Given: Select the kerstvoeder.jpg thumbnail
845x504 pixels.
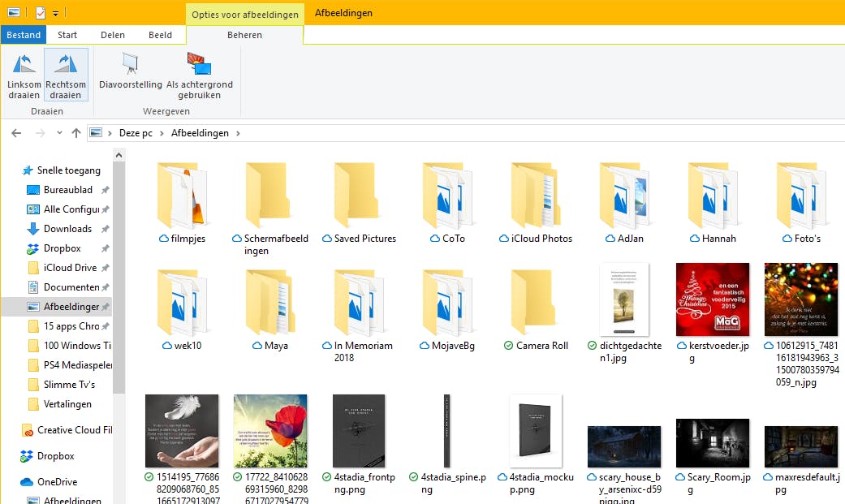Looking at the screenshot, I should (x=713, y=299).
